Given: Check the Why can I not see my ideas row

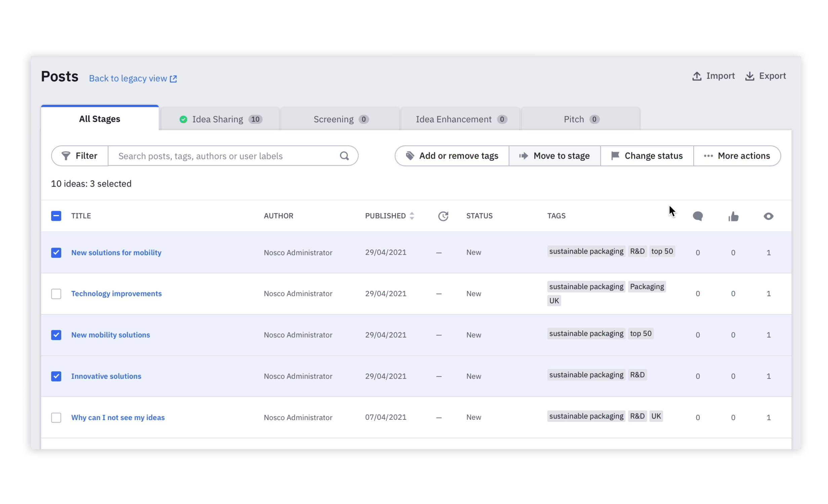Looking at the screenshot, I should click(56, 418).
